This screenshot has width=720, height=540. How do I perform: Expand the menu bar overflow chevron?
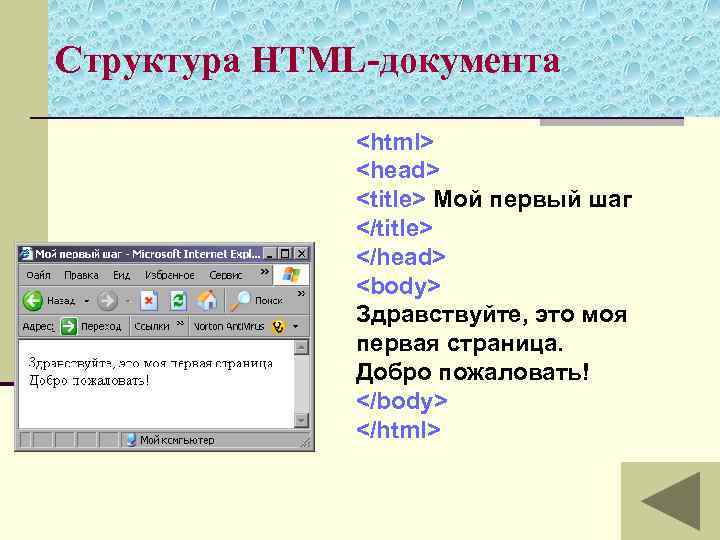click(264, 272)
